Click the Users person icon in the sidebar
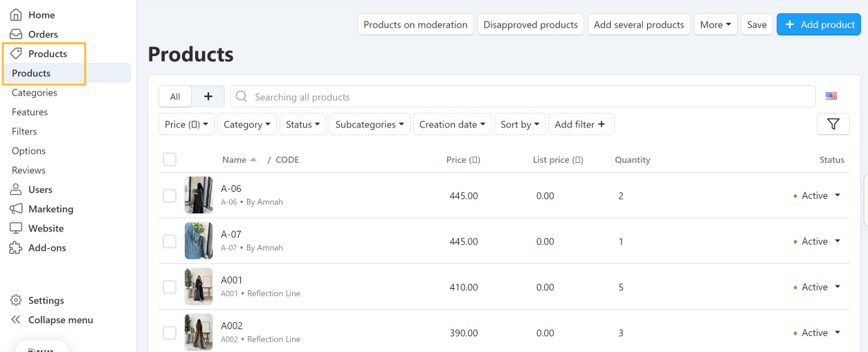Screen dimensions: 868x352 16,189
